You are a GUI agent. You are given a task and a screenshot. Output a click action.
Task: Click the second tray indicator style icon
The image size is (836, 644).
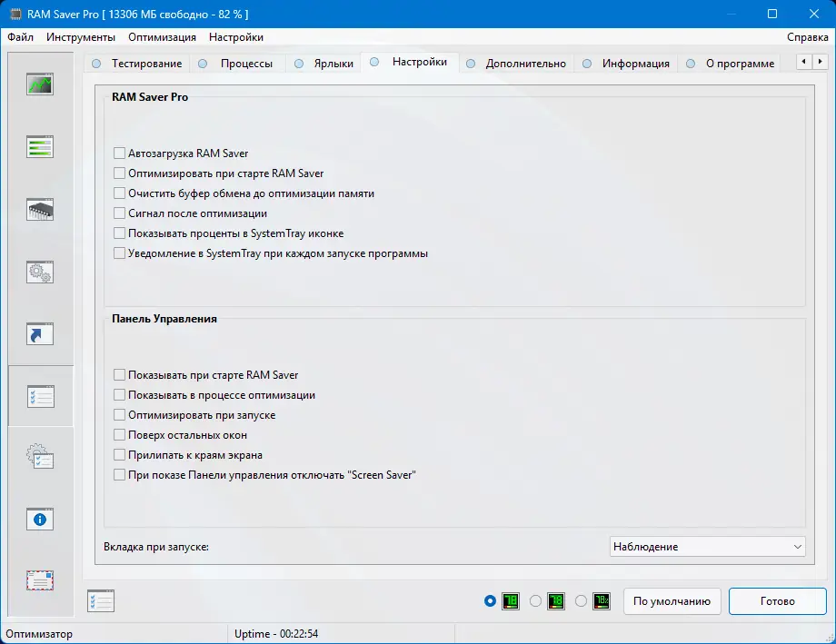555,600
